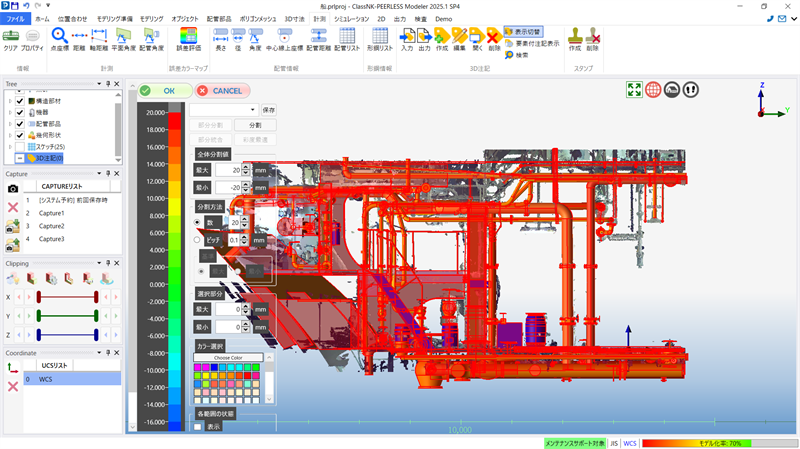The image size is (800, 449).
Task: Click the 分割 button
Action: (254, 126)
